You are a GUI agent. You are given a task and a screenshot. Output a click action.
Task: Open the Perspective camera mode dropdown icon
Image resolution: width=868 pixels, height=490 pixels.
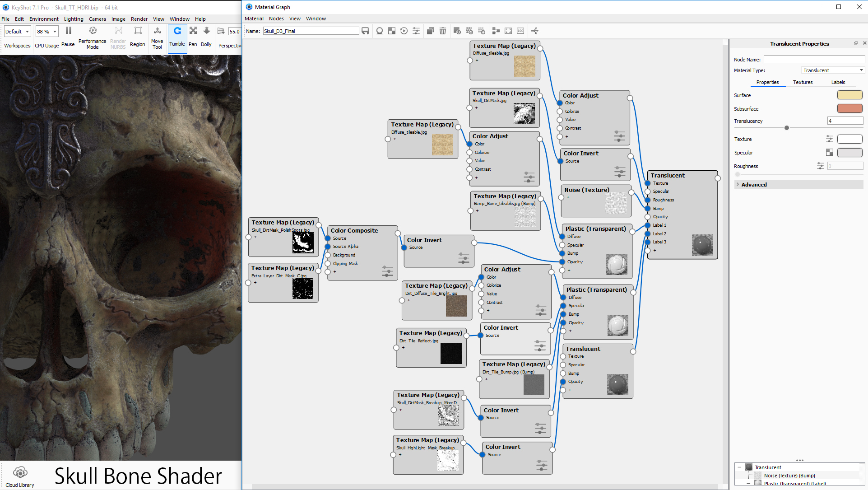pos(221,31)
